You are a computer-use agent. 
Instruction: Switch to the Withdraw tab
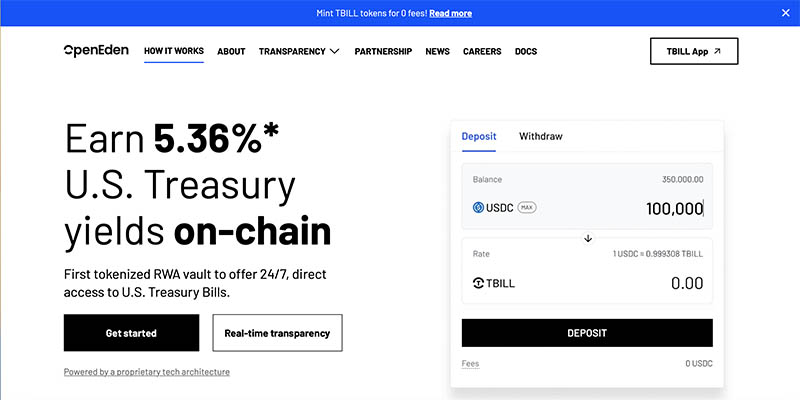tap(540, 136)
